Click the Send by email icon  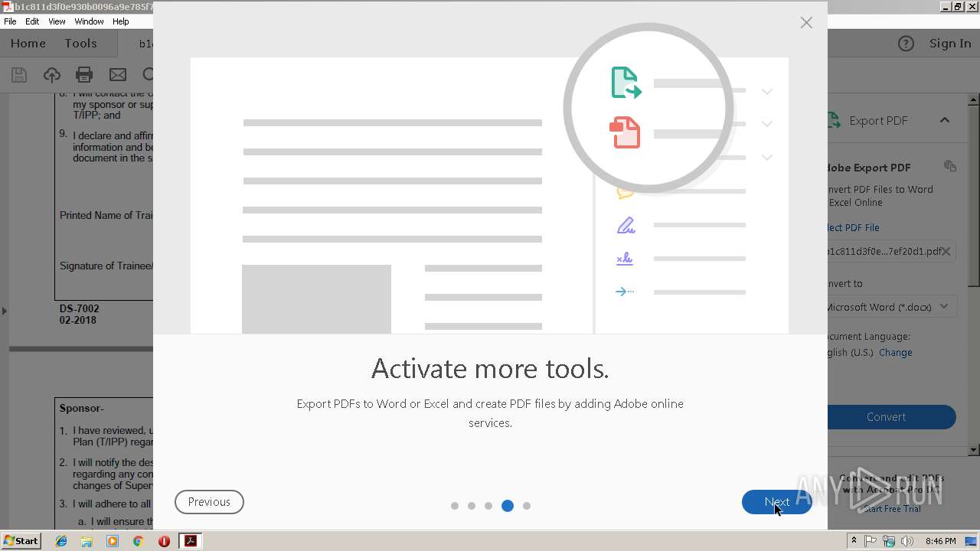(117, 74)
